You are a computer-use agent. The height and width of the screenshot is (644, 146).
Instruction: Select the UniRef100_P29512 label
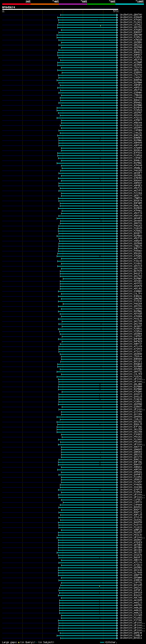click(x=131, y=37)
